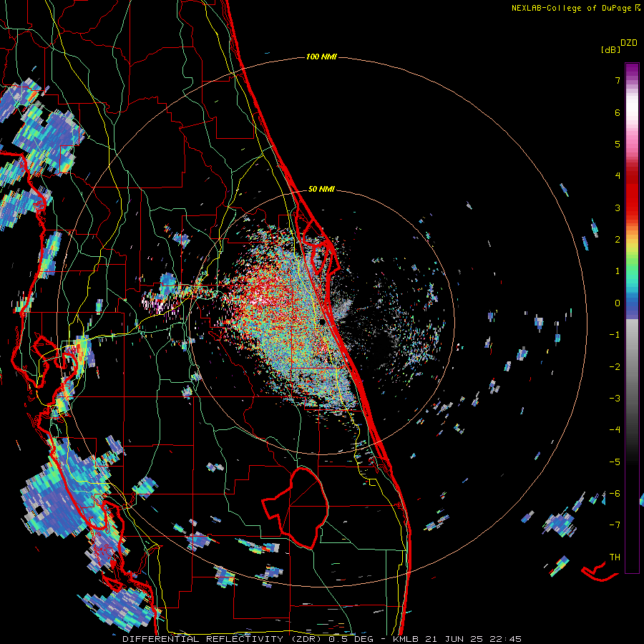Select the -7 tick label on the color scale
The image size is (644, 644).
pos(615,525)
